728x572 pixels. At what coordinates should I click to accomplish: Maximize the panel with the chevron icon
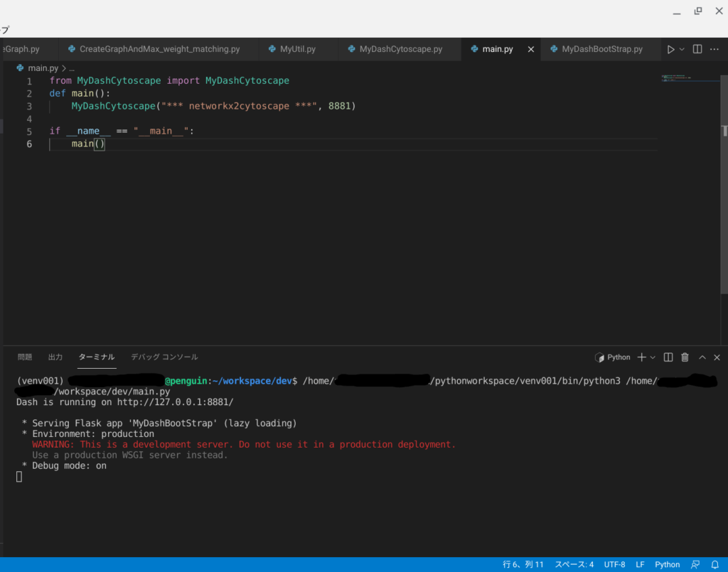pyautogui.click(x=701, y=357)
